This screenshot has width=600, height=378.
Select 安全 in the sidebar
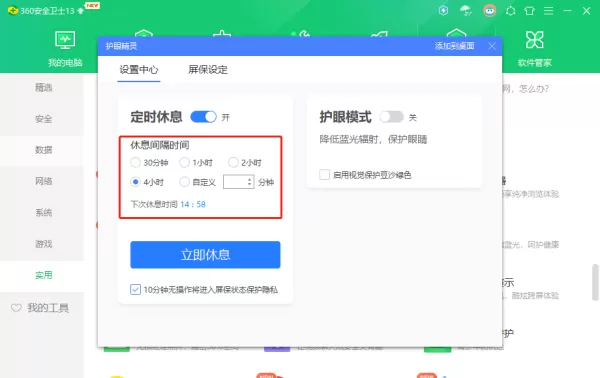coord(43,119)
